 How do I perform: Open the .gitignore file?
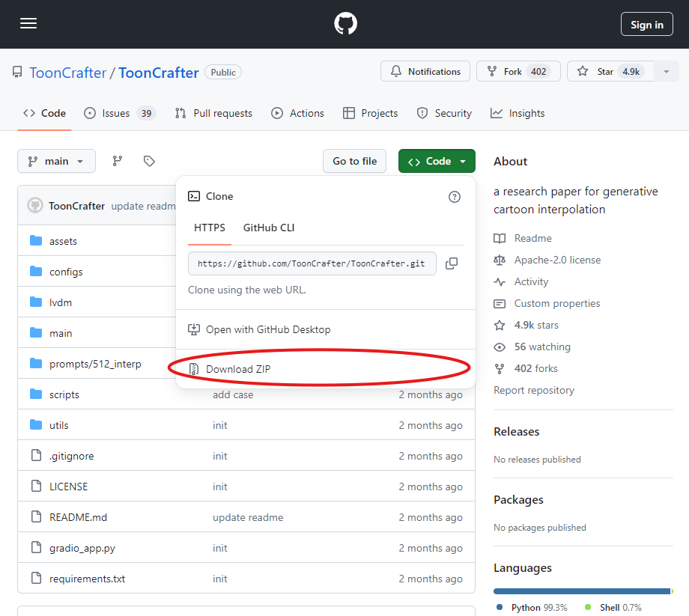(x=72, y=456)
